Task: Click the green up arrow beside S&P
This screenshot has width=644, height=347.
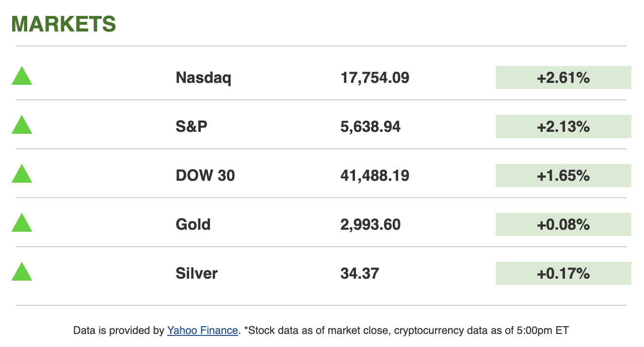Action: coord(22,126)
